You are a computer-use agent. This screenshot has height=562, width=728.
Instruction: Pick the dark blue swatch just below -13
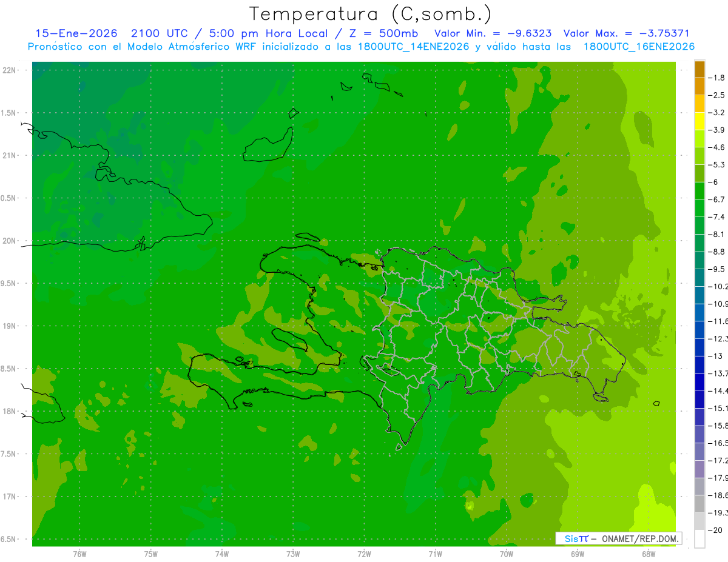pyautogui.click(x=699, y=364)
